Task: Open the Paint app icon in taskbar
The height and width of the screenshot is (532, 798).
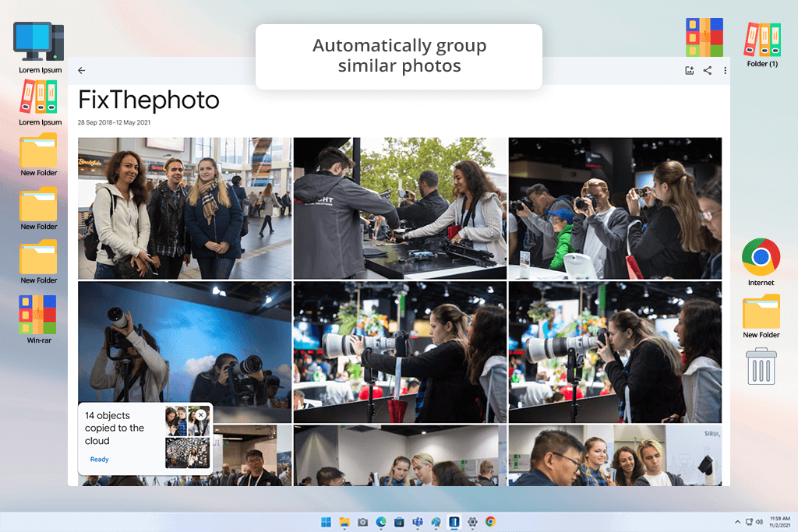Action: [x=436, y=522]
